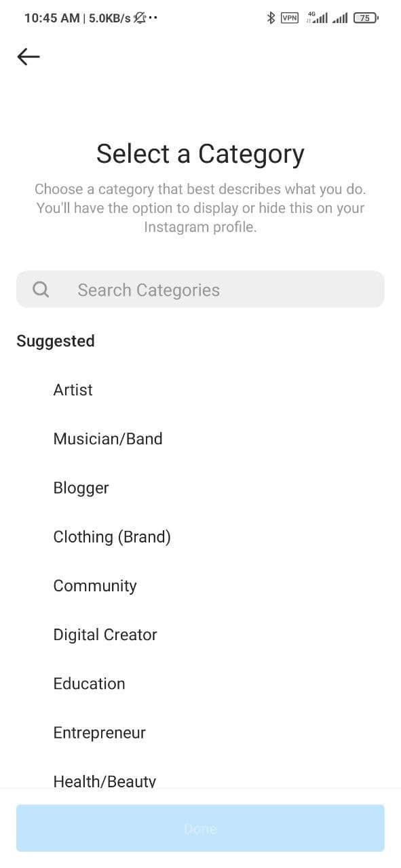
Task: Select Health/Beauty category
Action: pos(104,781)
